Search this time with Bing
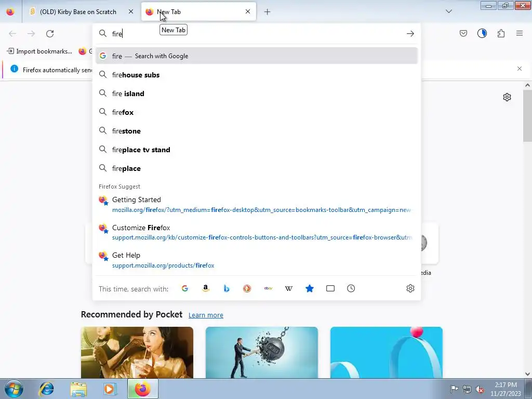The height and width of the screenshot is (399, 532). 227,288
